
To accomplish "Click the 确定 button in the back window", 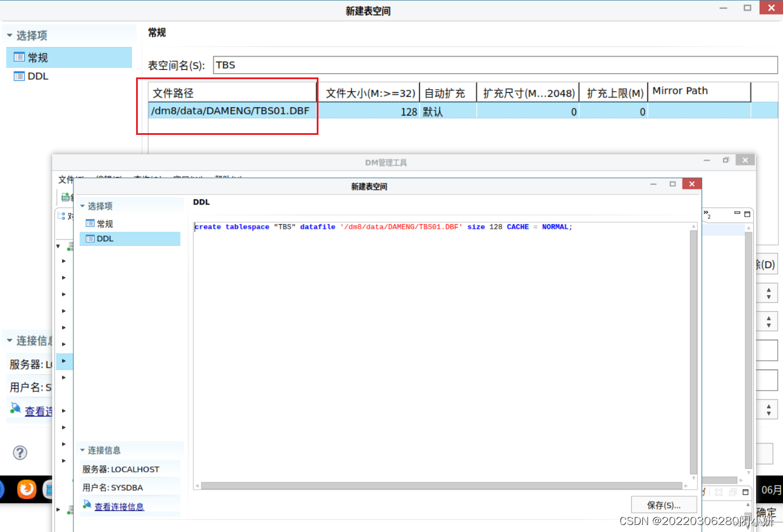I will point(767,511).
